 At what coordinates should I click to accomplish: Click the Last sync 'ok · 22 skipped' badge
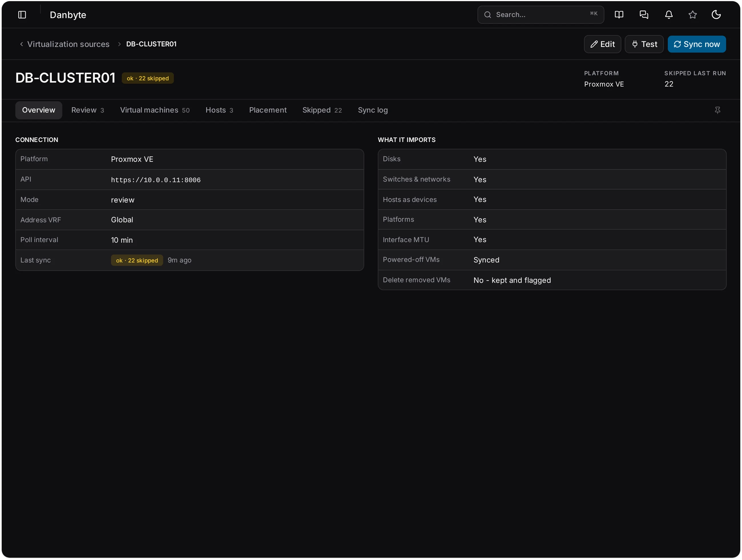pos(137,260)
